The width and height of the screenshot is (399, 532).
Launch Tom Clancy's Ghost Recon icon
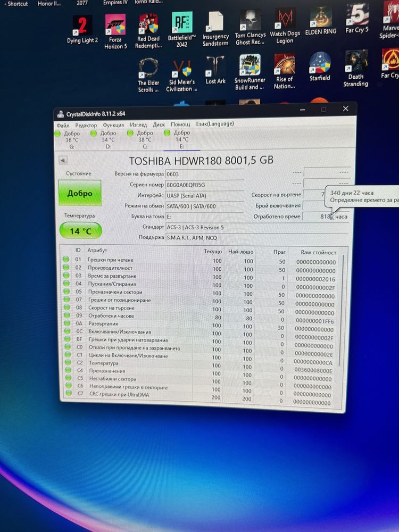[251, 28]
